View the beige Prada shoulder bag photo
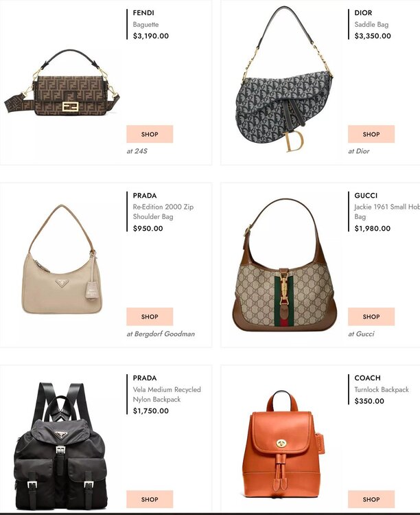420x515 pixels. pos(62,259)
